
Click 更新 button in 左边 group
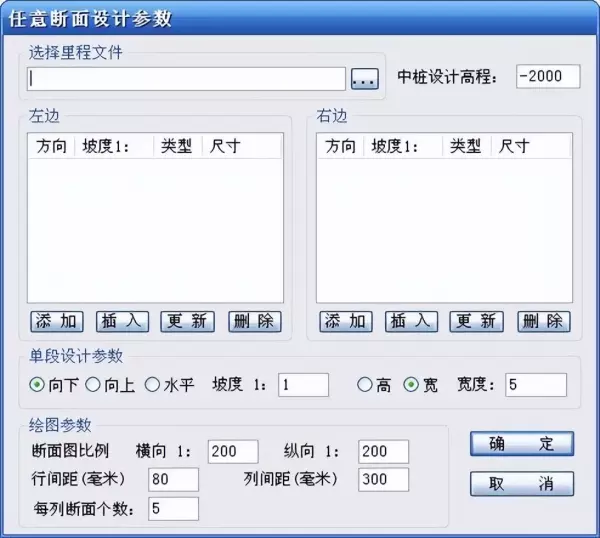(x=188, y=321)
